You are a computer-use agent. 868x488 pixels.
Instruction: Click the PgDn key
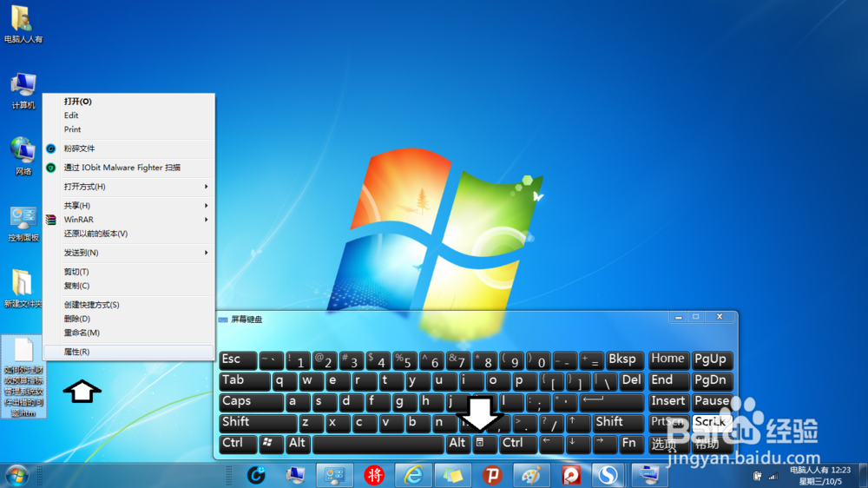[712, 381]
